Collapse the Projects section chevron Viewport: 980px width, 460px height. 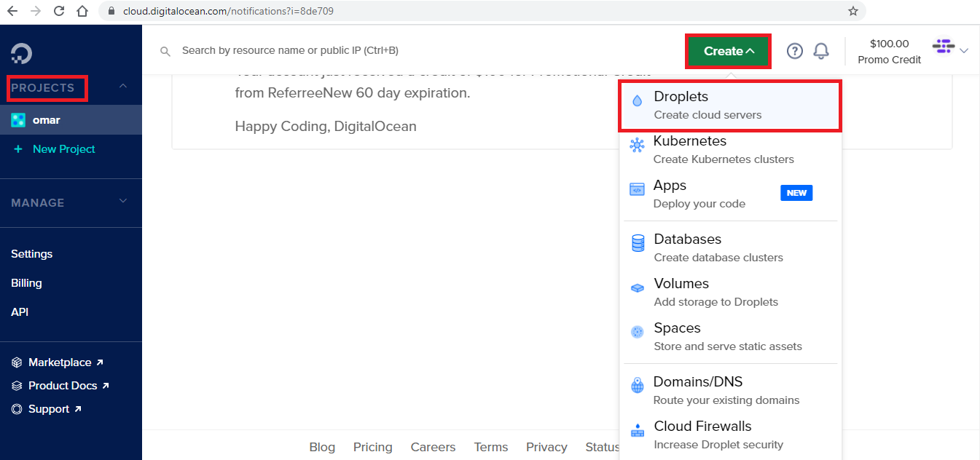click(123, 87)
